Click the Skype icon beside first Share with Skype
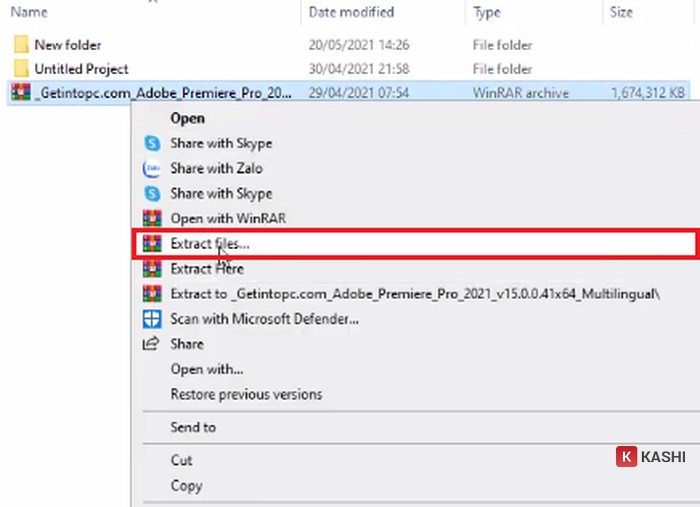 point(152,144)
